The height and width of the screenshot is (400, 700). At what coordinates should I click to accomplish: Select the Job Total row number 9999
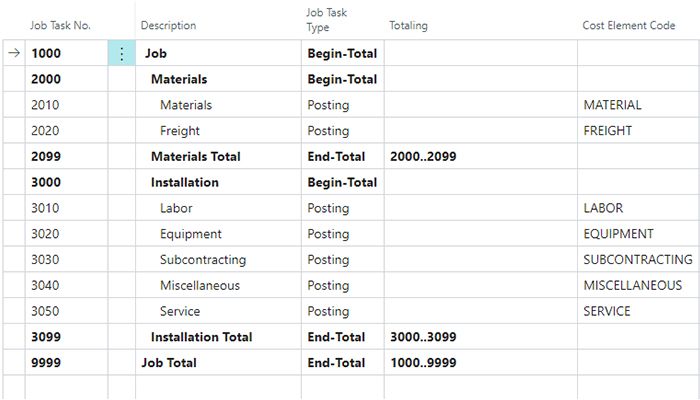click(46, 363)
